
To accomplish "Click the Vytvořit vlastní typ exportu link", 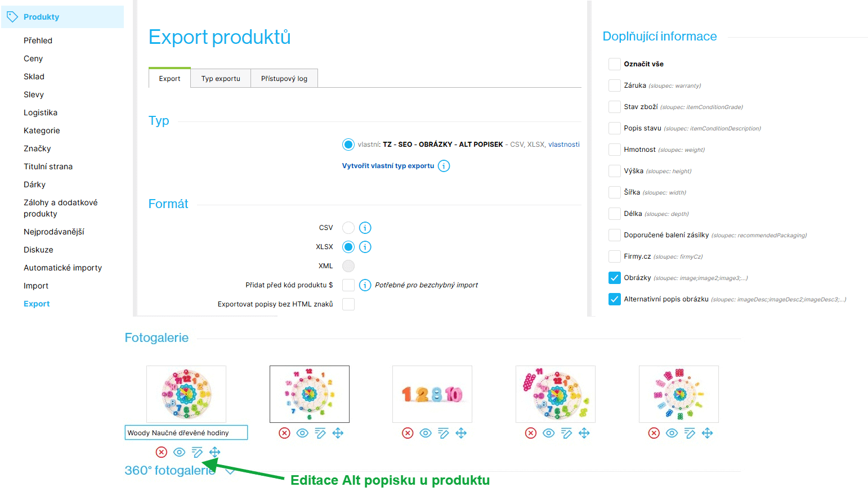I will [x=388, y=165].
